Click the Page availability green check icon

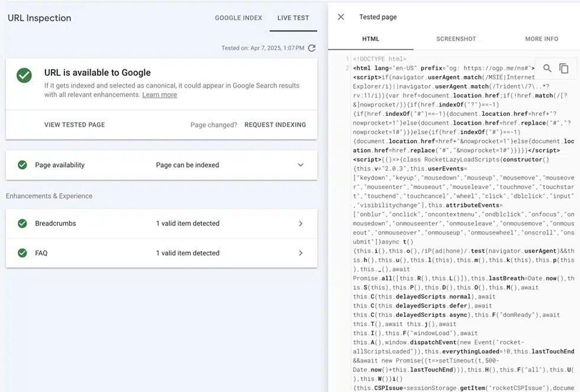pos(22,165)
